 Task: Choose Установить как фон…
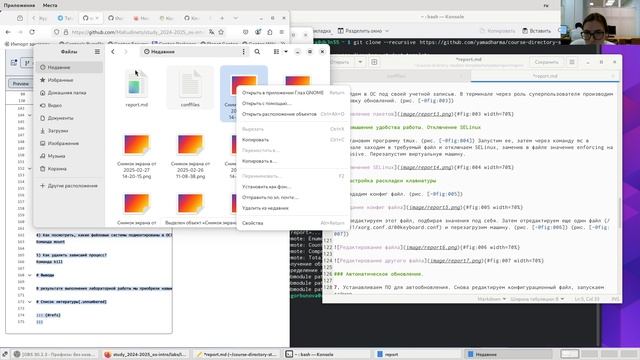pos(293,187)
